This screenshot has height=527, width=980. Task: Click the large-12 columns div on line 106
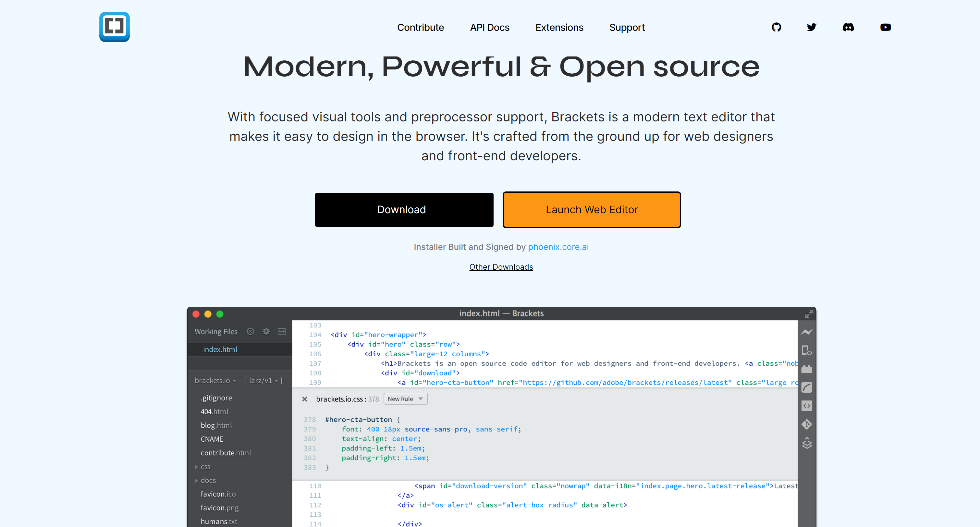pos(426,353)
